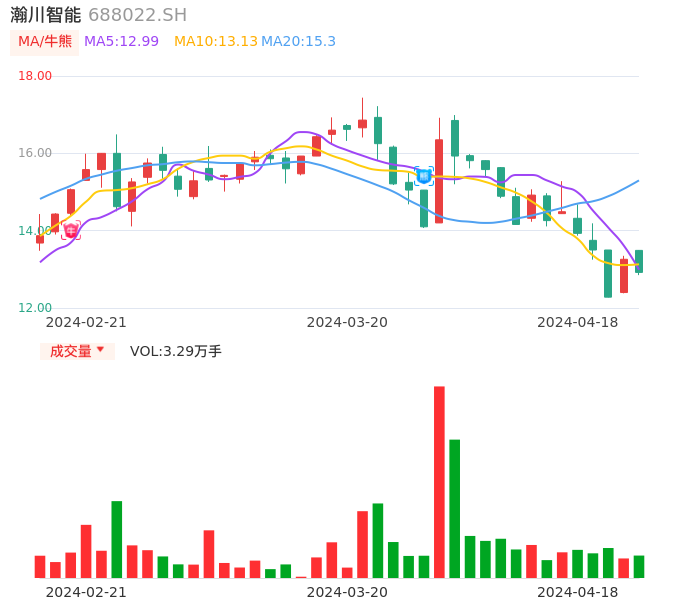Toggle the MA5 moving average label
686x606 pixels.
tap(121, 42)
